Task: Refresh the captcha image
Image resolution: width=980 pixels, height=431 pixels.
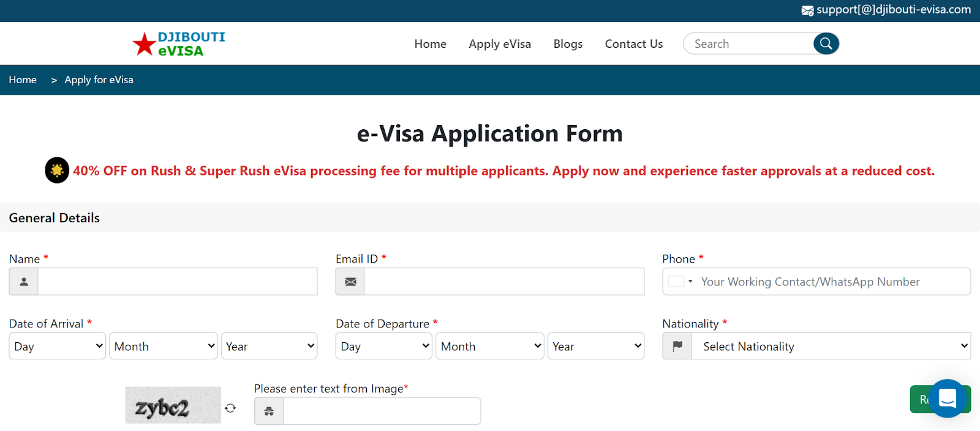Action: pos(230,408)
